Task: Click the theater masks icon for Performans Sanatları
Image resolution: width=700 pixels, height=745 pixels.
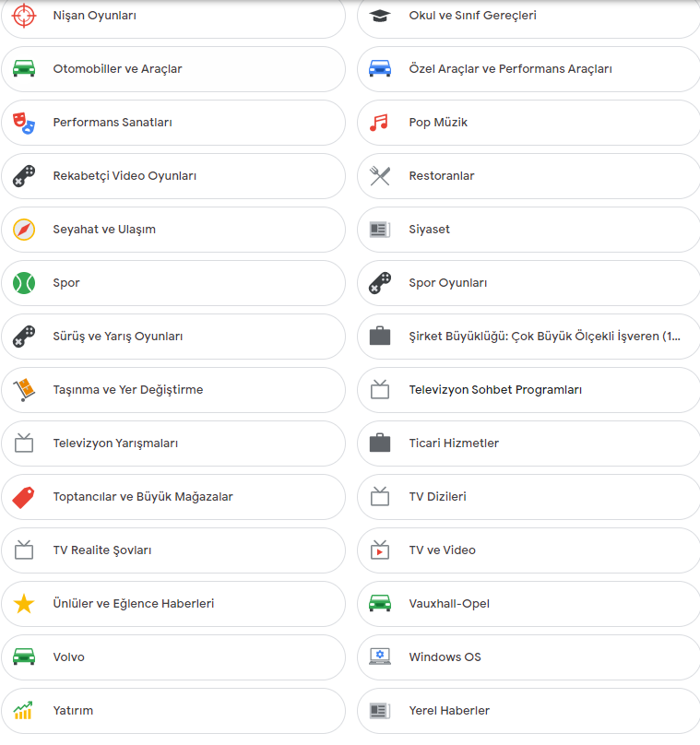Action: coord(24,123)
